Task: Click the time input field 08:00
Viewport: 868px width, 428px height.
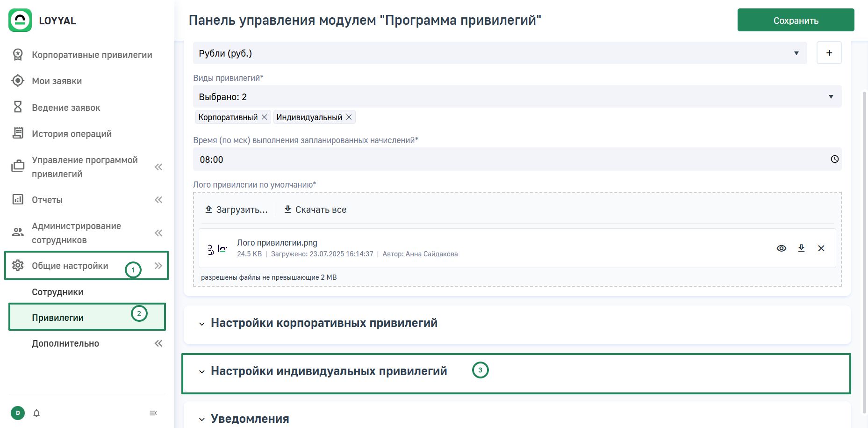Action: click(509, 160)
